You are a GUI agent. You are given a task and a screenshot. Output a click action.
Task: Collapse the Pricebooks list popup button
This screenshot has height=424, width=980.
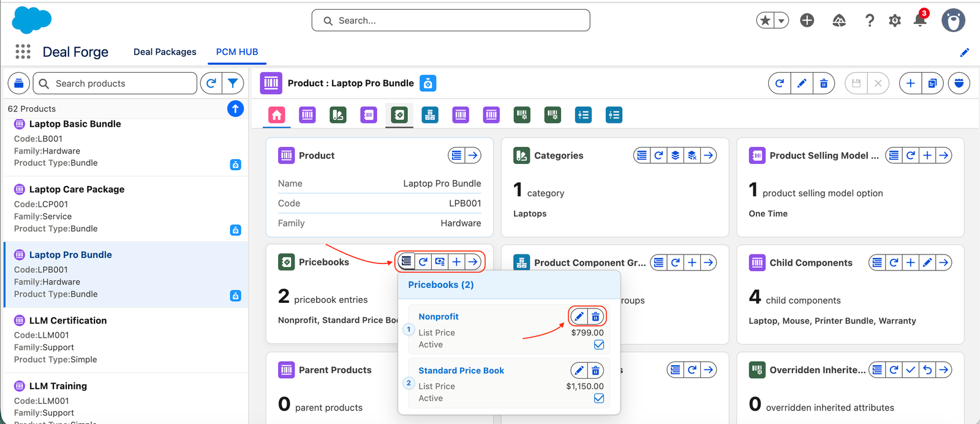click(407, 262)
